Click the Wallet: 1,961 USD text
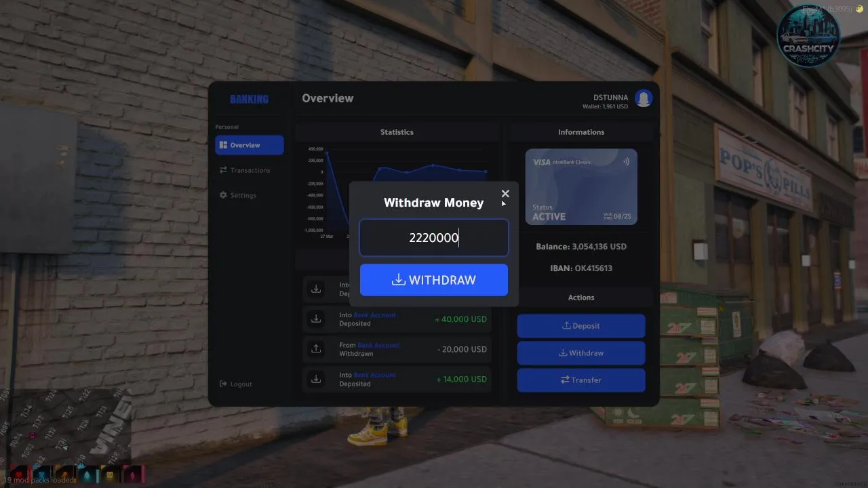 click(x=605, y=107)
